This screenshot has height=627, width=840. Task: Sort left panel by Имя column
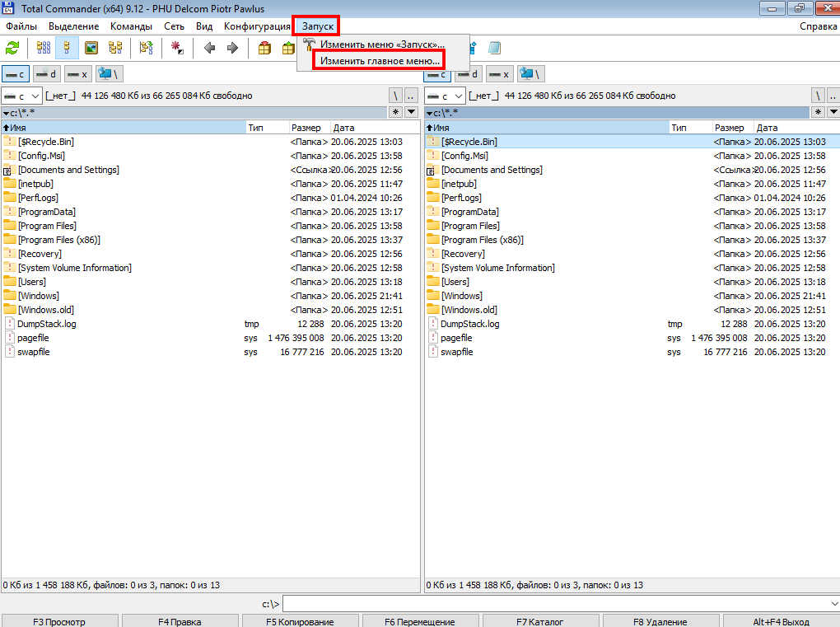[x=124, y=128]
